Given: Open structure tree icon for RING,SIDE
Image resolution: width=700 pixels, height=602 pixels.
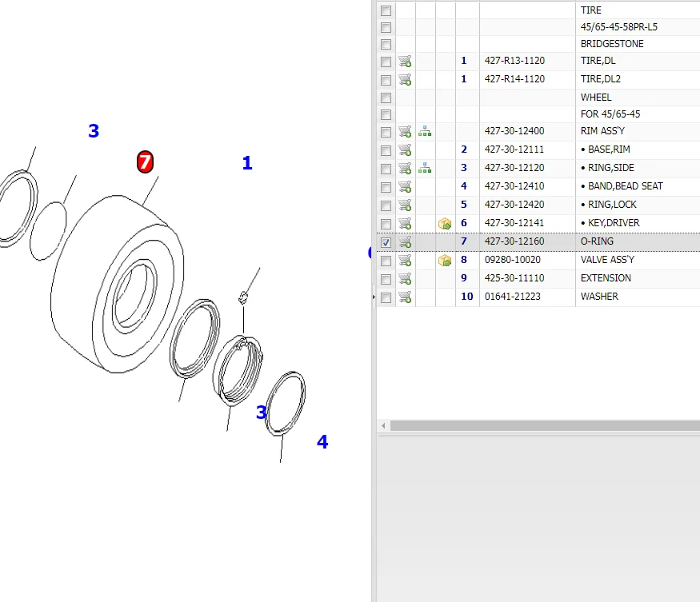Looking at the screenshot, I should click(x=425, y=168).
